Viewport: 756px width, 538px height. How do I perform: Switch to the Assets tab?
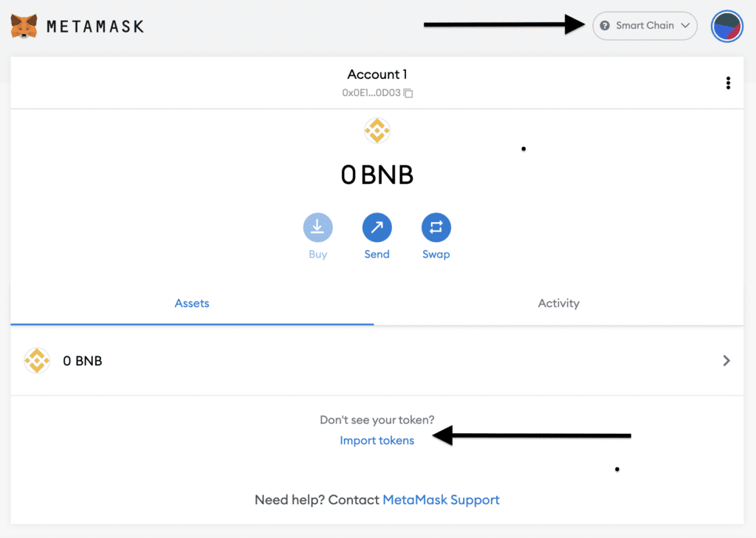coord(192,303)
